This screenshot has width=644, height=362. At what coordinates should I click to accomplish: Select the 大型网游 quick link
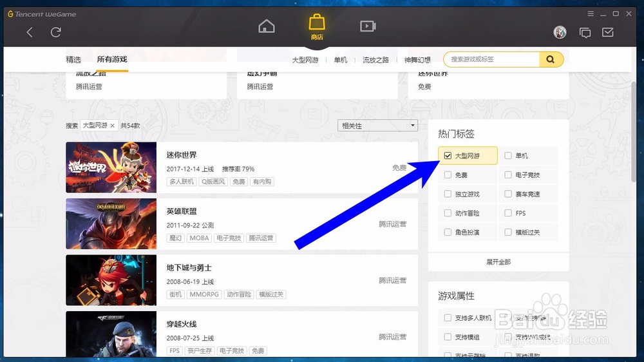(305, 60)
